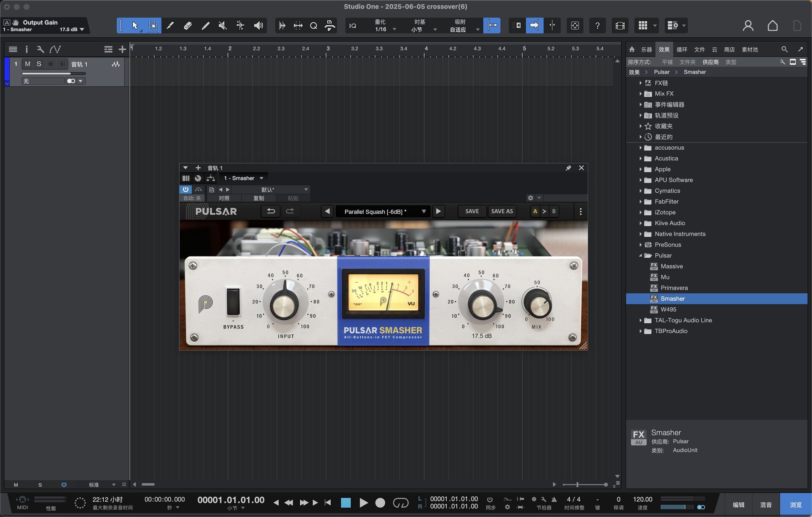Open the Parallel Squash preset dropdown
The height and width of the screenshot is (517, 812).
point(383,211)
